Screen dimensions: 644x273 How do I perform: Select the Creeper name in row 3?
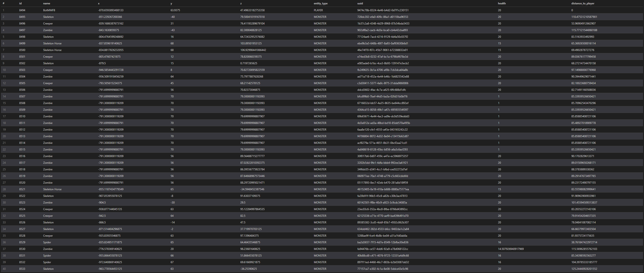click(48, 24)
